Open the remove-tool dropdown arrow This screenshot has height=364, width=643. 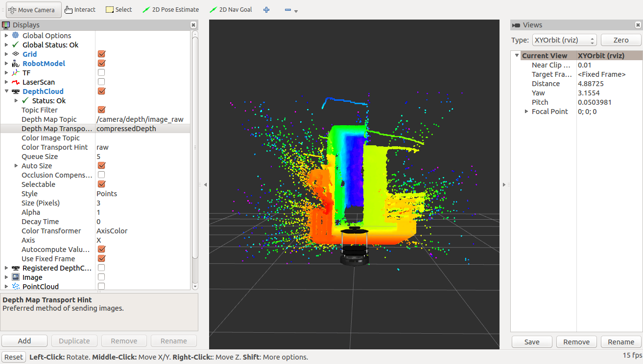tap(296, 11)
